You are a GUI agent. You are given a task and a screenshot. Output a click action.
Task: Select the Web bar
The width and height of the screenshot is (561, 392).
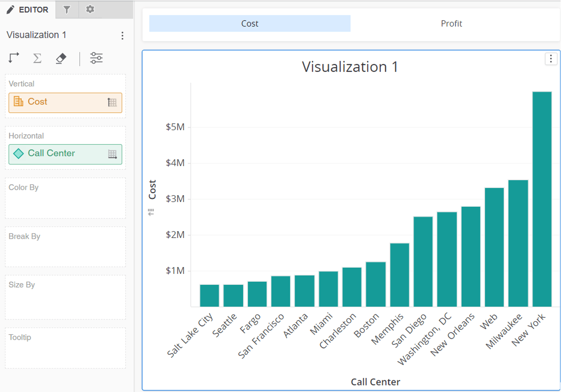494,247
